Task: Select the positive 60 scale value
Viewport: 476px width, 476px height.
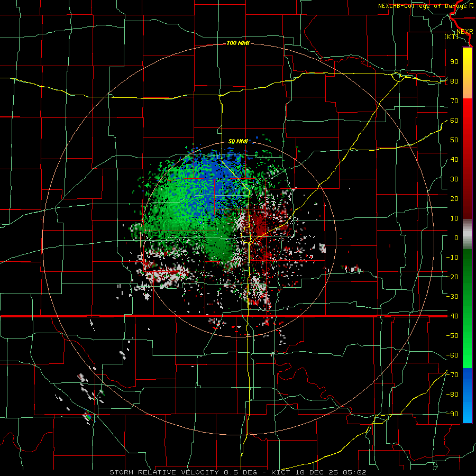Action: click(x=454, y=121)
